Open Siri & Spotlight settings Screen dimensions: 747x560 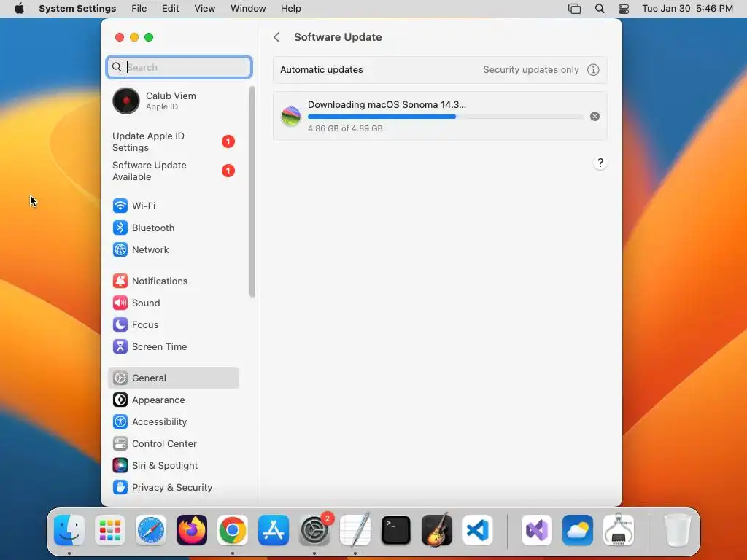(174, 466)
